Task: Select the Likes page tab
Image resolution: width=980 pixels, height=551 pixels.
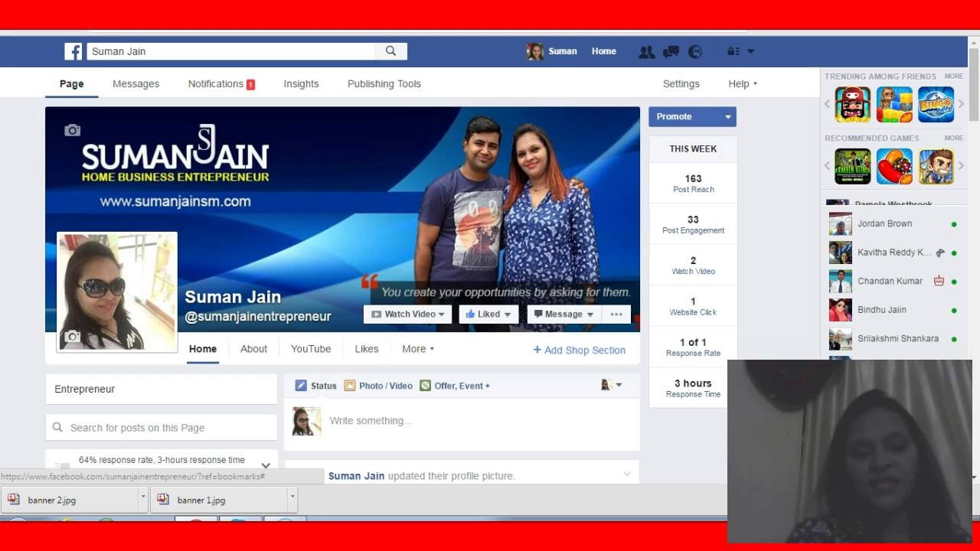Action: (366, 349)
